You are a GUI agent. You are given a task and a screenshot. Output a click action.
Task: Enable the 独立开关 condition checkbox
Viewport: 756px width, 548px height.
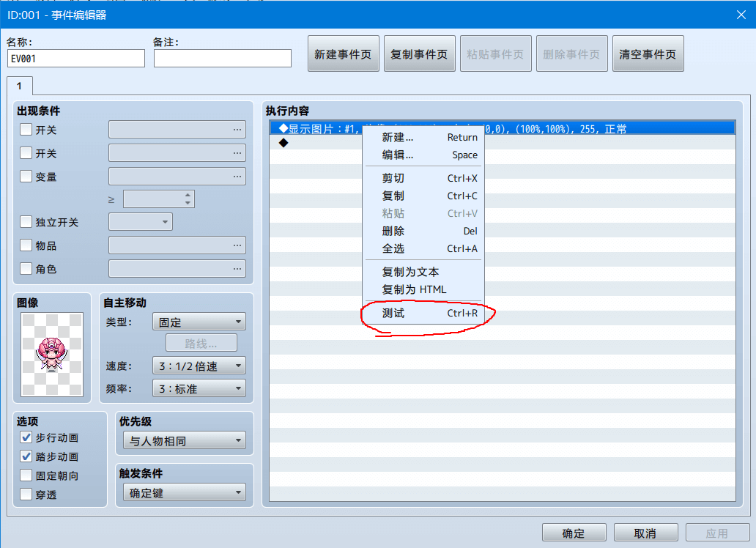click(x=26, y=222)
